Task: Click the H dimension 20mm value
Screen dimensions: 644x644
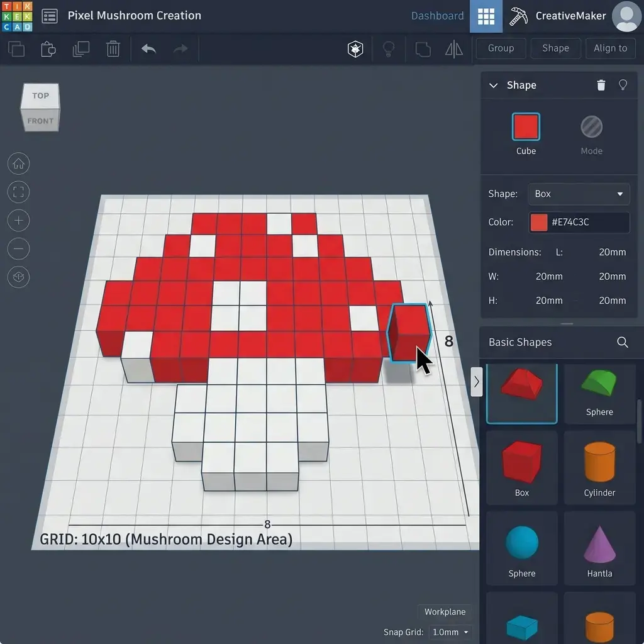Action: coord(548,301)
